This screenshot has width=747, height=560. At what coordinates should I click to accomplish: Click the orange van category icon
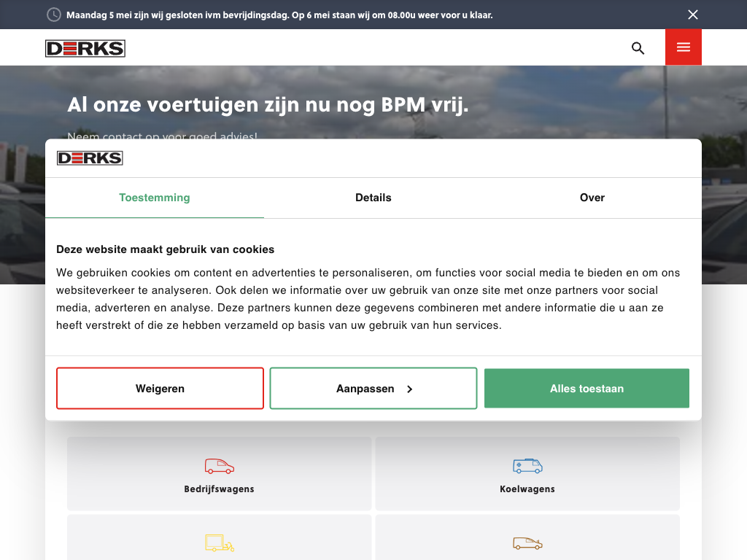(527, 543)
